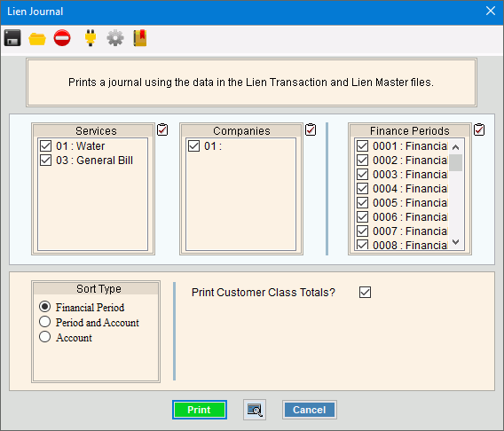
Task: Toggle select-all clipboard icon for Services
Action: pyautogui.click(x=162, y=129)
